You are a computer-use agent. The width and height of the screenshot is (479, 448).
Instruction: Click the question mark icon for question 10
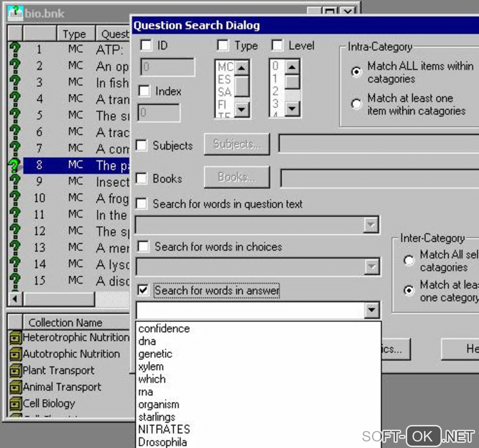coord(15,198)
